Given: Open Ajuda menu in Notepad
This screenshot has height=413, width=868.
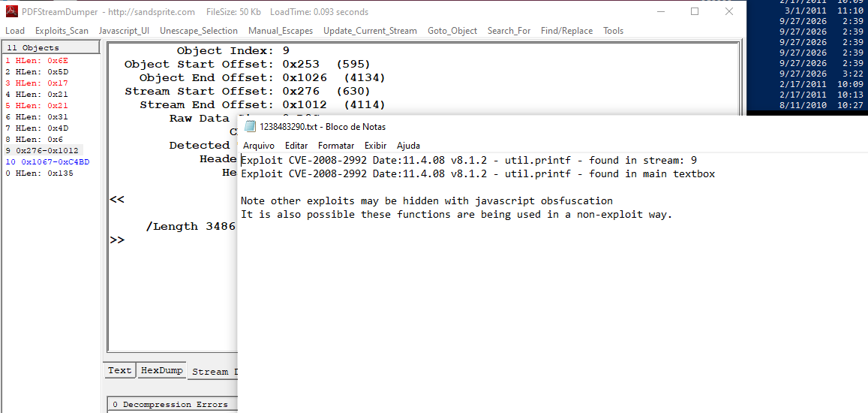Looking at the screenshot, I should click(x=408, y=146).
